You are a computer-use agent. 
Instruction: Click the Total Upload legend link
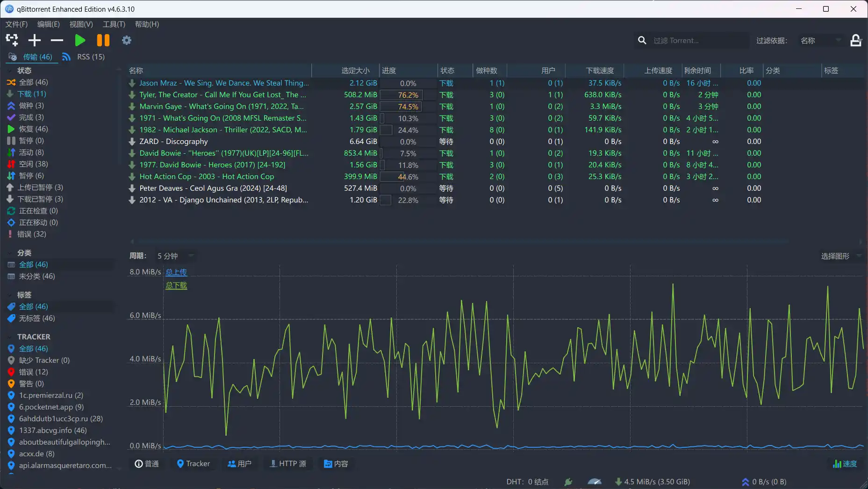pyautogui.click(x=176, y=272)
